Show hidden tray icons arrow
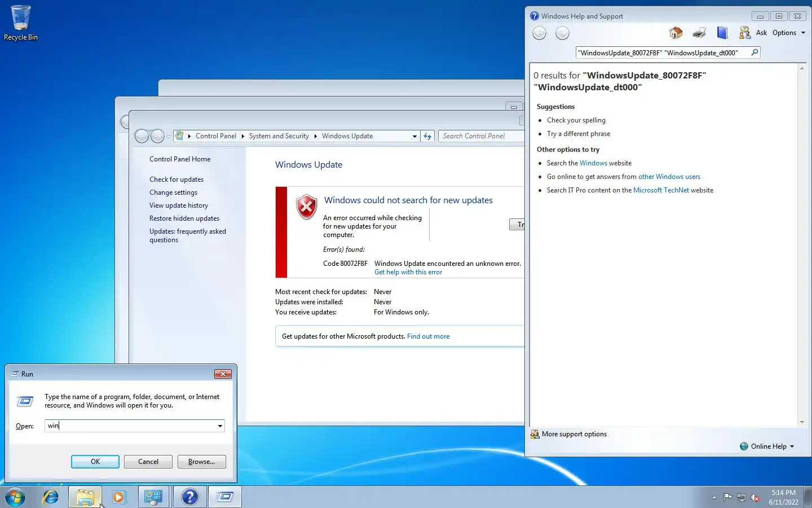The width and height of the screenshot is (812, 508). pyautogui.click(x=714, y=497)
